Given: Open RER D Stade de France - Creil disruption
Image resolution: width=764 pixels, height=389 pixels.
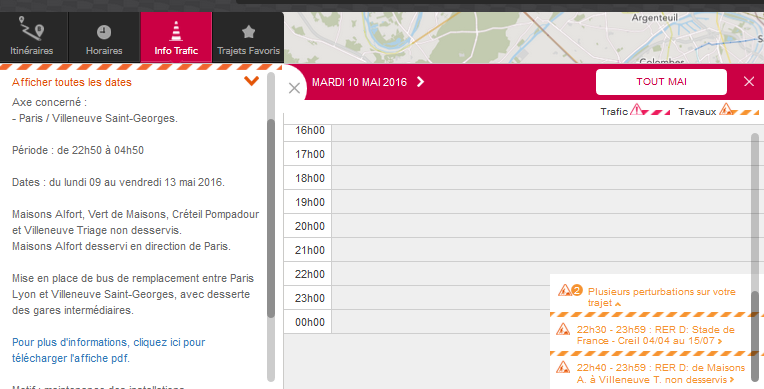Looking at the screenshot, I should [x=656, y=335].
